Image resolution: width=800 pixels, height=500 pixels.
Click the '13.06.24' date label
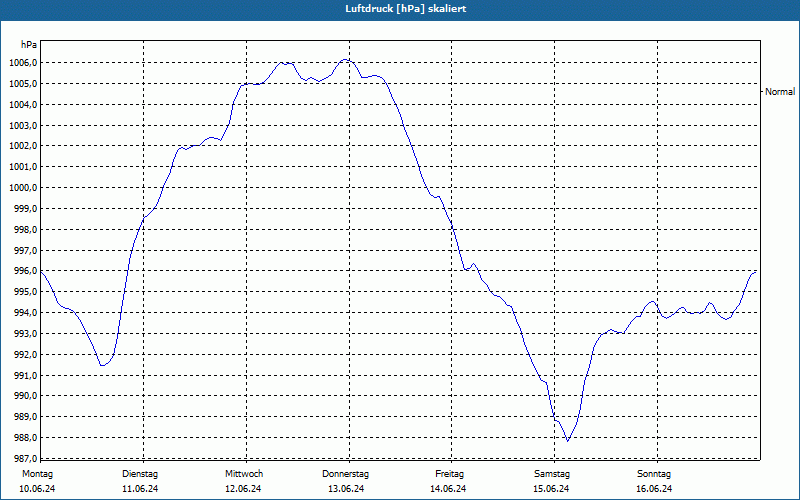click(x=346, y=489)
